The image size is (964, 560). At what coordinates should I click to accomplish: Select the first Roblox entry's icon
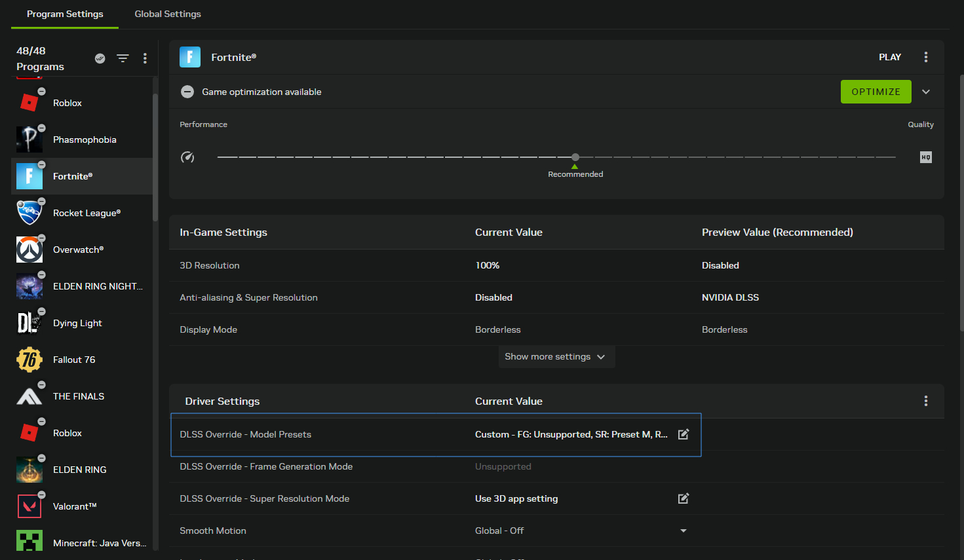click(x=29, y=103)
